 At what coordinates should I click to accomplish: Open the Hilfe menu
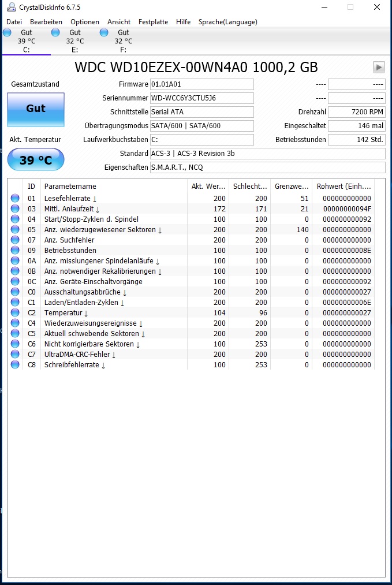[183, 22]
